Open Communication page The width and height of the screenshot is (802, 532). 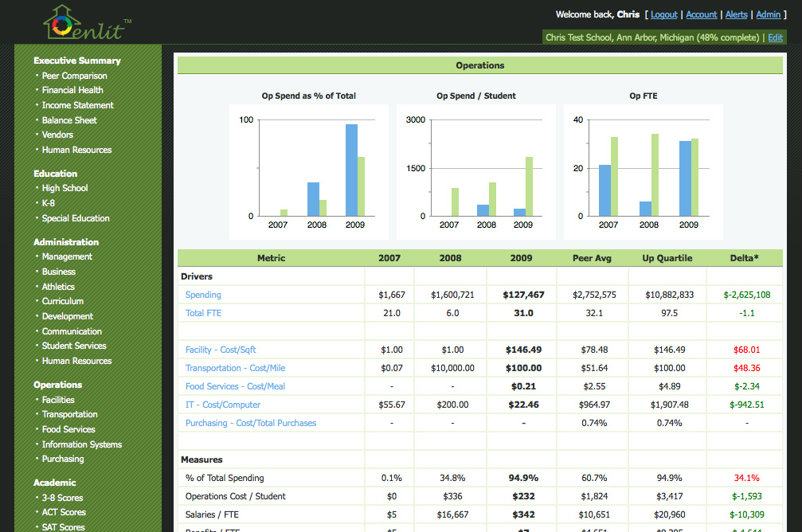(72, 331)
